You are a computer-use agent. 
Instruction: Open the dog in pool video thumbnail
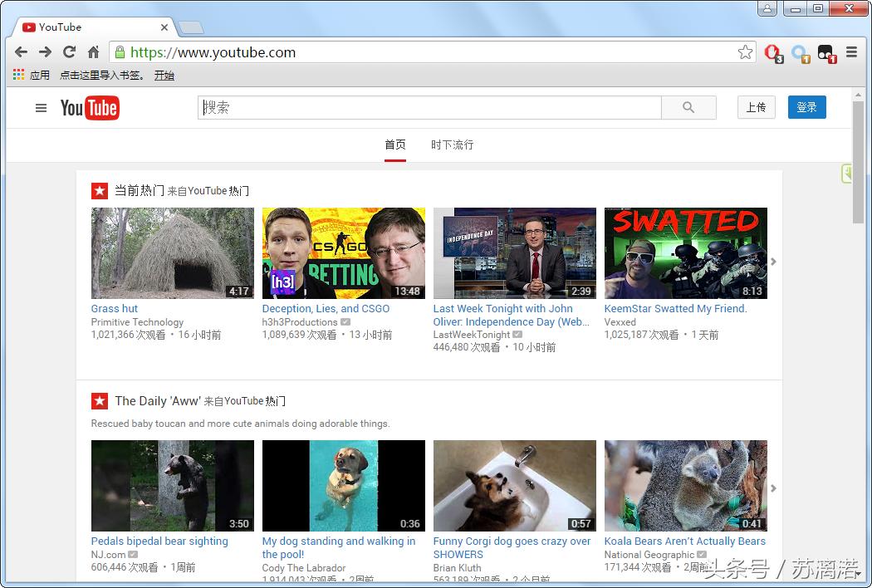point(344,486)
